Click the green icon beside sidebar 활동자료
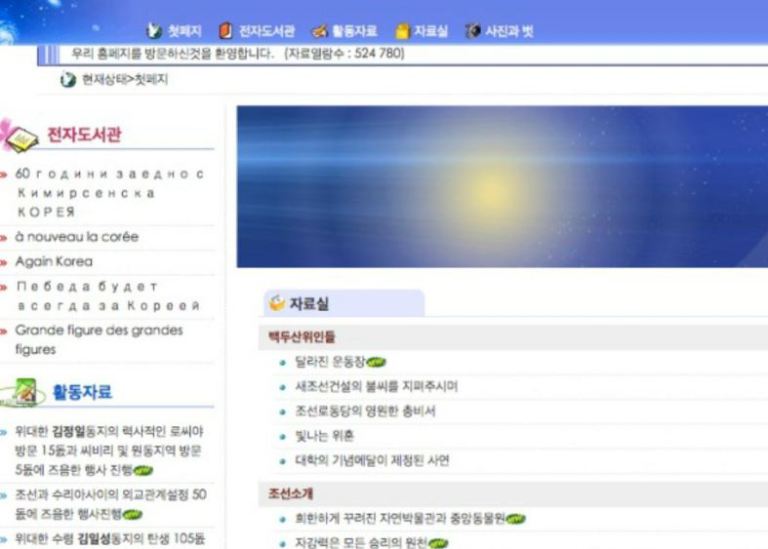The width and height of the screenshot is (768, 549). click(25, 392)
